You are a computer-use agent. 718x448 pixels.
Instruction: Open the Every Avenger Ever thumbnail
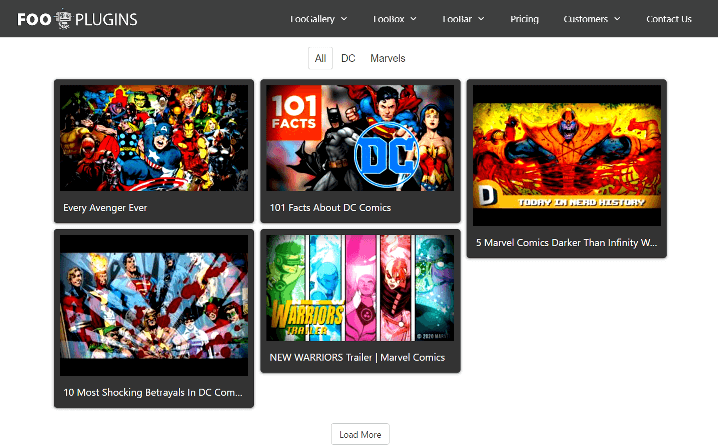[x=154, y=138]
